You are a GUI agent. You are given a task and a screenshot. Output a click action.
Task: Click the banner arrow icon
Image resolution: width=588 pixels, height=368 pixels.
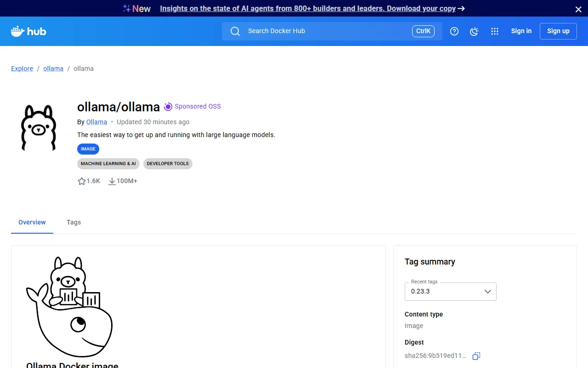pos(461,8)
